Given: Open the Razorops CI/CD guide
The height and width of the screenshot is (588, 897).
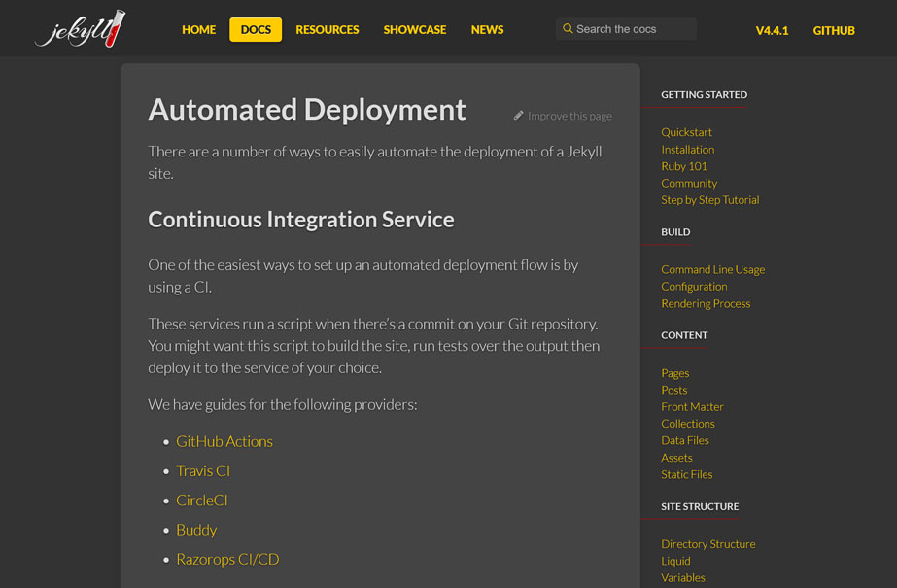Looking at the screenshot, I should point(227,559).
